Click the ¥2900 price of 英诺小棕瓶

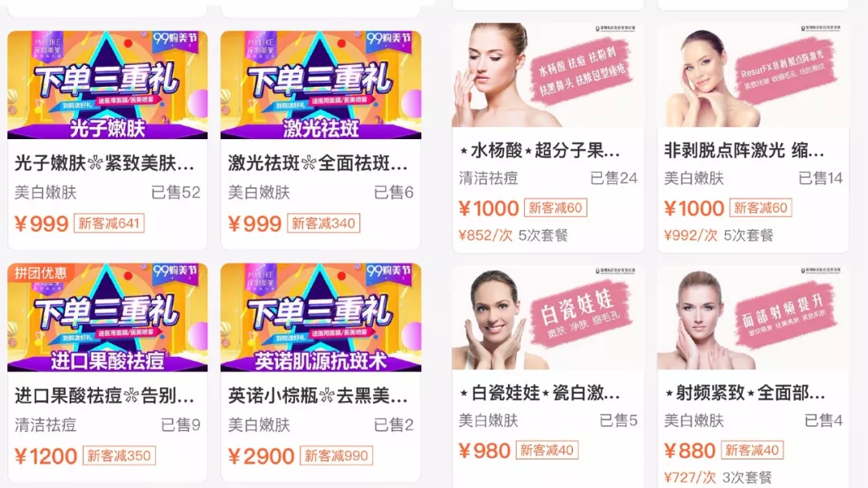click(x=261, y=457)
